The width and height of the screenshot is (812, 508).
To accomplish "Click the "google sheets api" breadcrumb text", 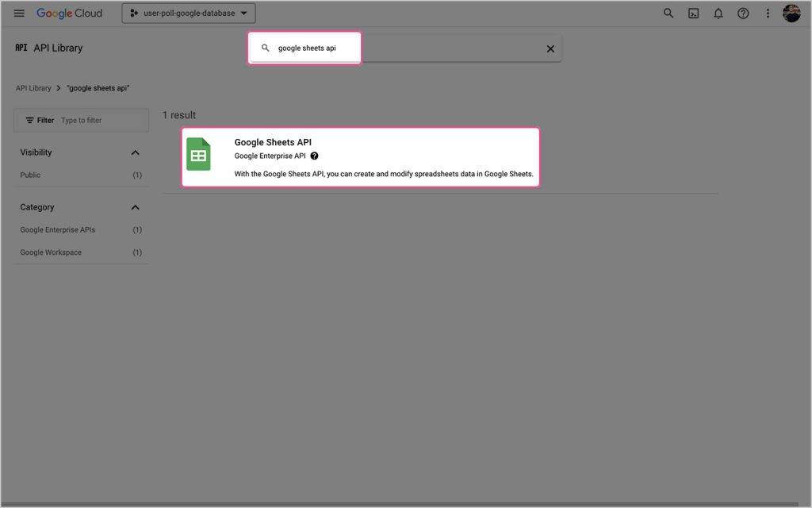I will click(x=98, y=88).
